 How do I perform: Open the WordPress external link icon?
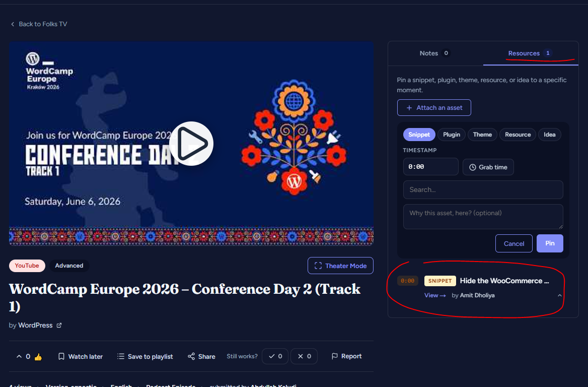[x=59, y=326]
